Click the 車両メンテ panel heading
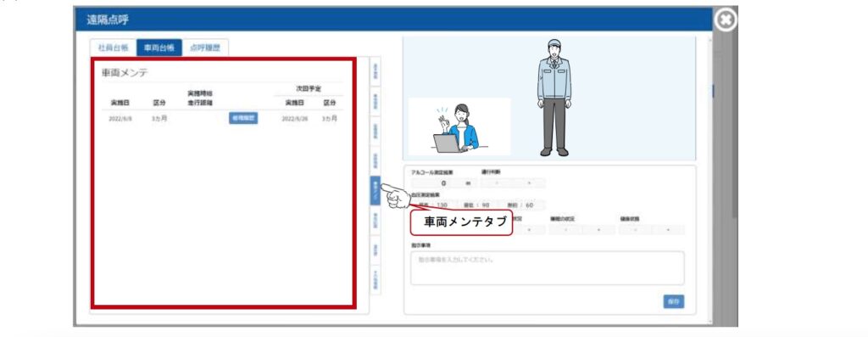Viewport: 868px width, 337px height. pyautogui.click(x=125, y=72)
